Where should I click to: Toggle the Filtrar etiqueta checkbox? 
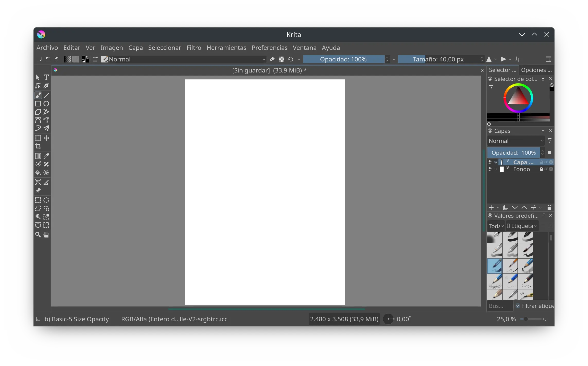[518, 306]
